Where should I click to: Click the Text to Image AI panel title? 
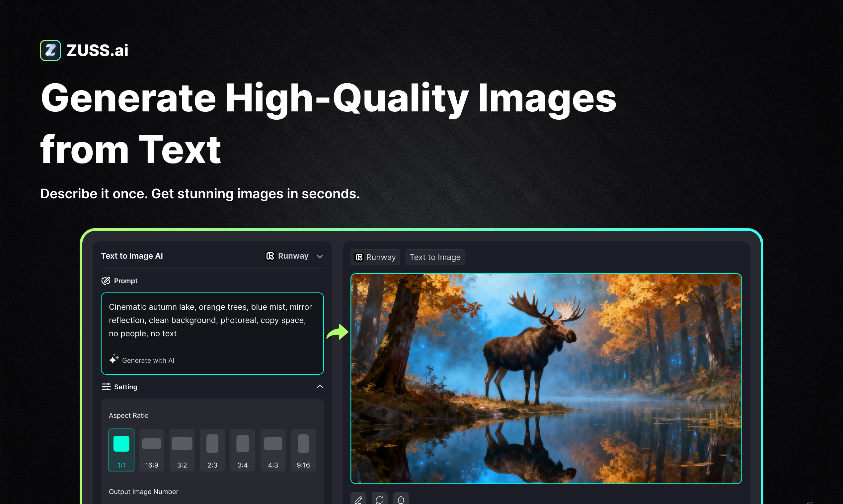click(132, 256)
